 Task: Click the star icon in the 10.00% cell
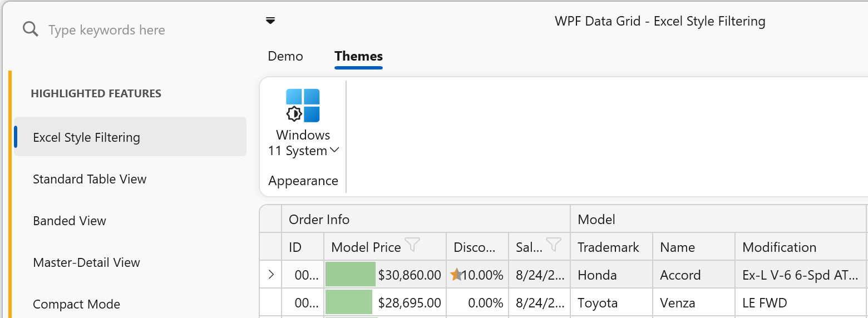click(456, 274)
